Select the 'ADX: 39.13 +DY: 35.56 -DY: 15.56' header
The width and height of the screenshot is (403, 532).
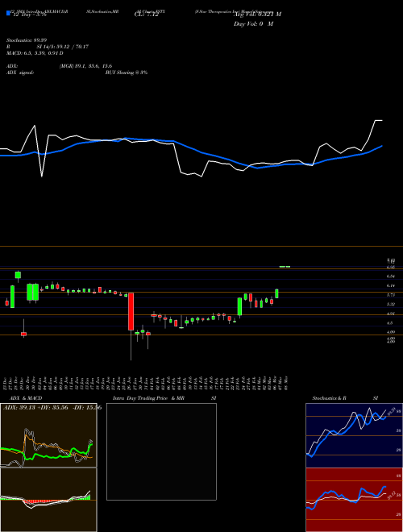(52, 408)
